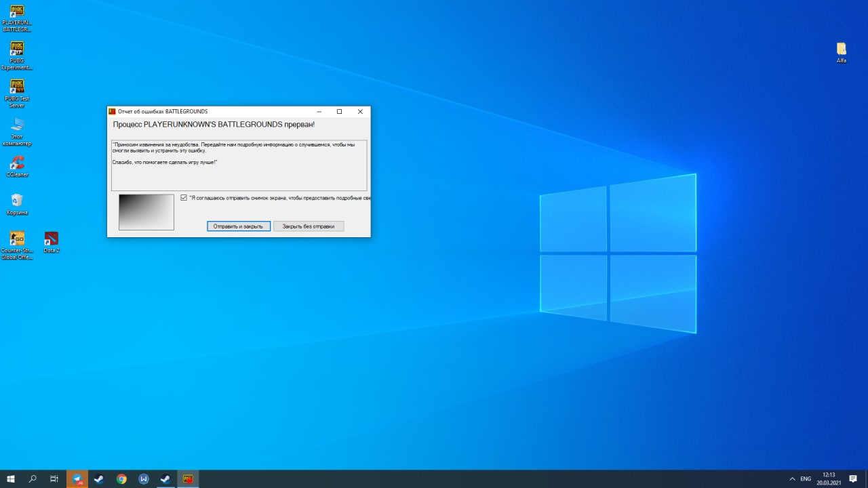Select the Dota 2 desktop icon
The height and width of the screenshot is (488, 868).
coord(52,242)
